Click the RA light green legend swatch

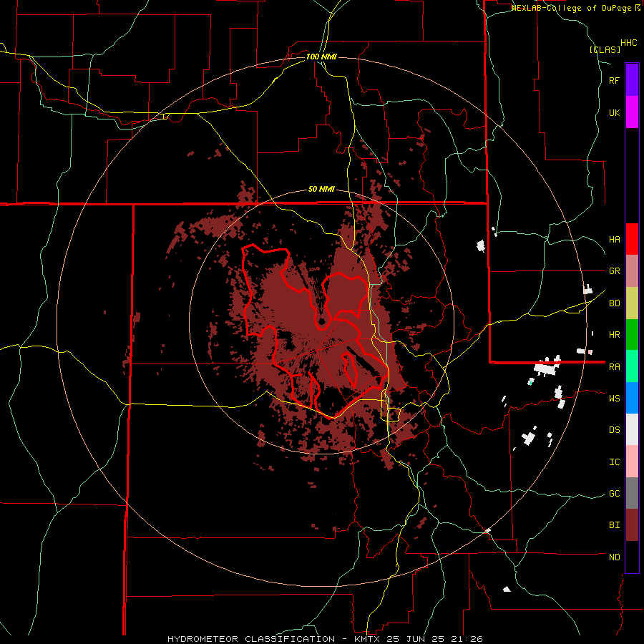click(632, 366)
